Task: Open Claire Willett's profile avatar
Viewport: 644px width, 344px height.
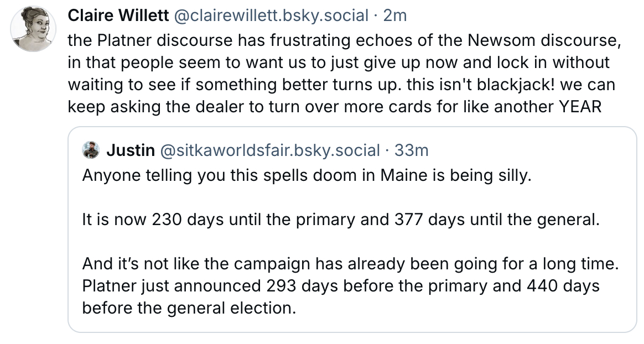Action: click(x=33, y=30)
